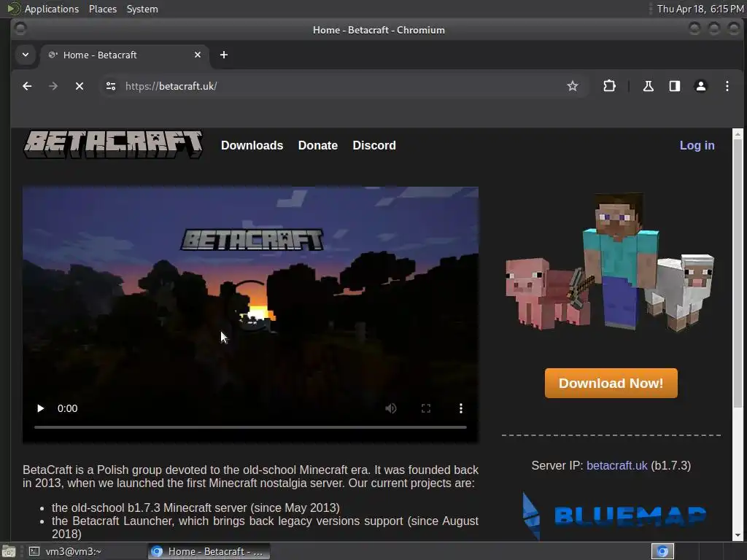The image size is (747, 560).
Task: Click the Steve with animals image
Action: pos(610,262)
